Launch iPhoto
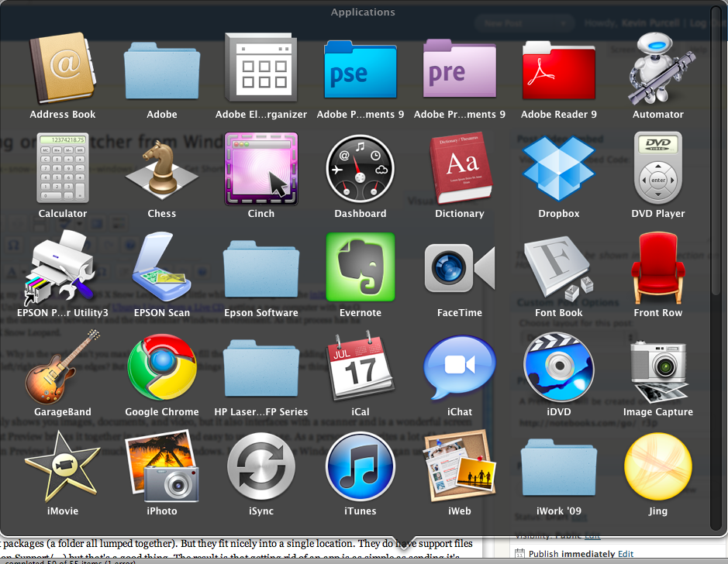 (162, 466)
